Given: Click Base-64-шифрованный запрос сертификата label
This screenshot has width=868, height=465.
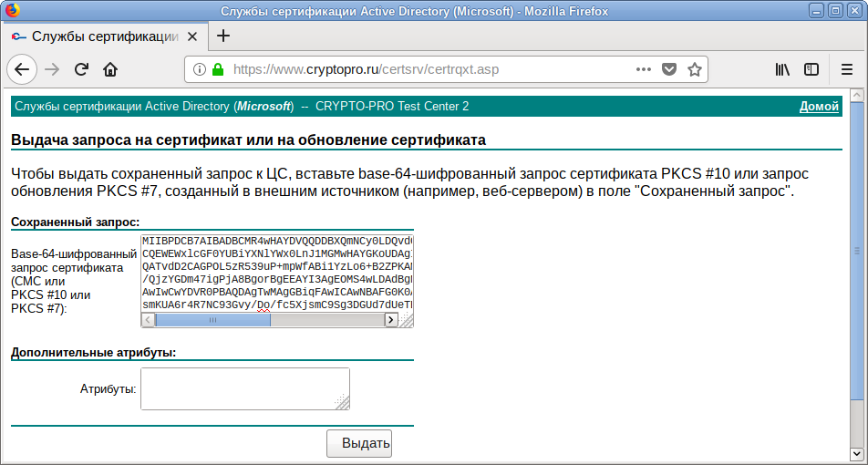Looking at the screenshot, I should pos(74,282).
